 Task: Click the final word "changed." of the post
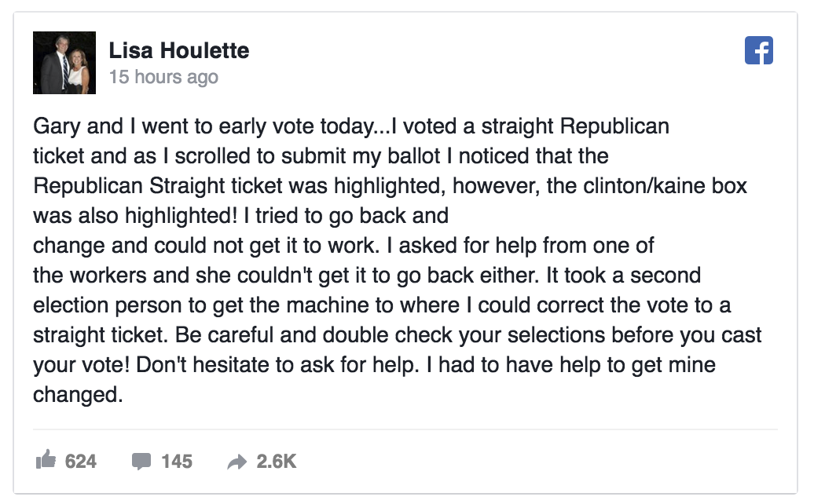coord(78,395)
